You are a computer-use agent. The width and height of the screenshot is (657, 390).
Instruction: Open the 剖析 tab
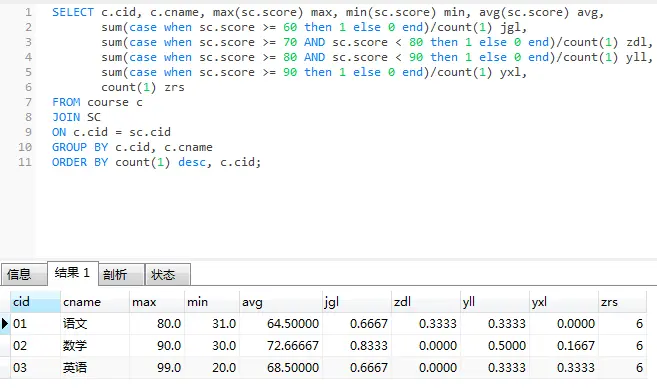pyautogui.click(x=122, y=274)
